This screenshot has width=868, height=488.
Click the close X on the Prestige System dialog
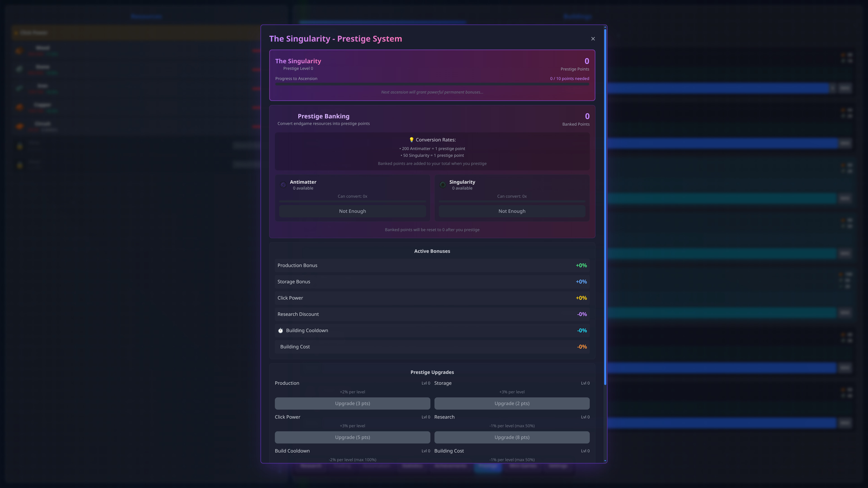(593, 38)
